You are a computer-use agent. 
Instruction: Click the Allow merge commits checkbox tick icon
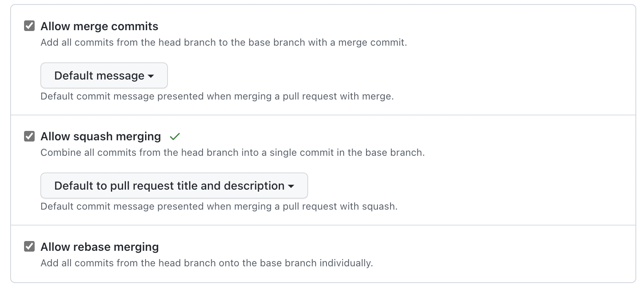(x=29, y=26)
